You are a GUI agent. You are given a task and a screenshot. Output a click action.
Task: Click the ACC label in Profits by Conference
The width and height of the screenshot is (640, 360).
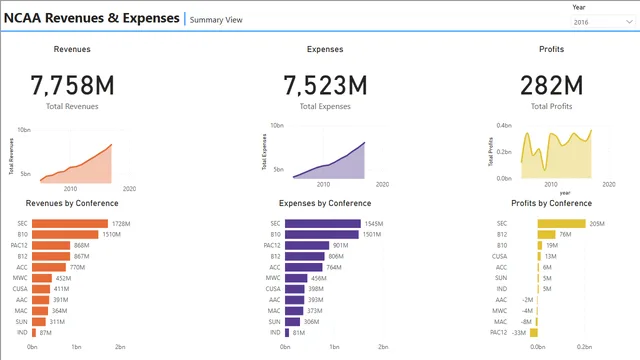(x=502, y=267)
